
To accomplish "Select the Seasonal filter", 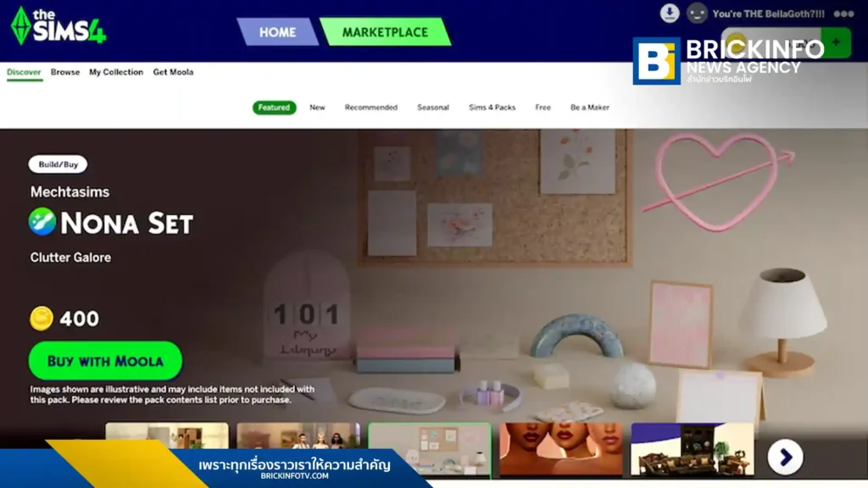I will point(432,108).
